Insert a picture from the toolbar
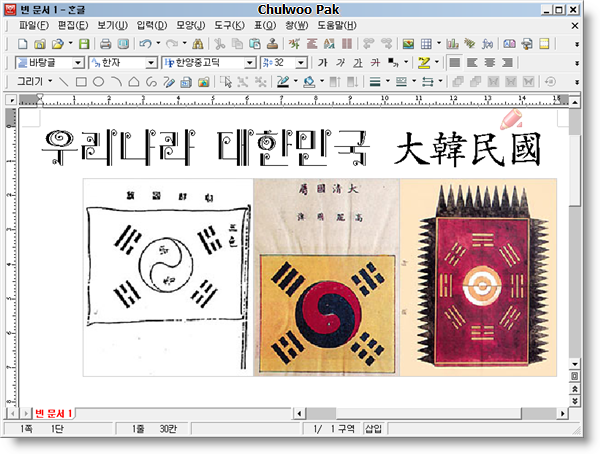The width and height of the screenshot is (600, 454). [408, 44]
